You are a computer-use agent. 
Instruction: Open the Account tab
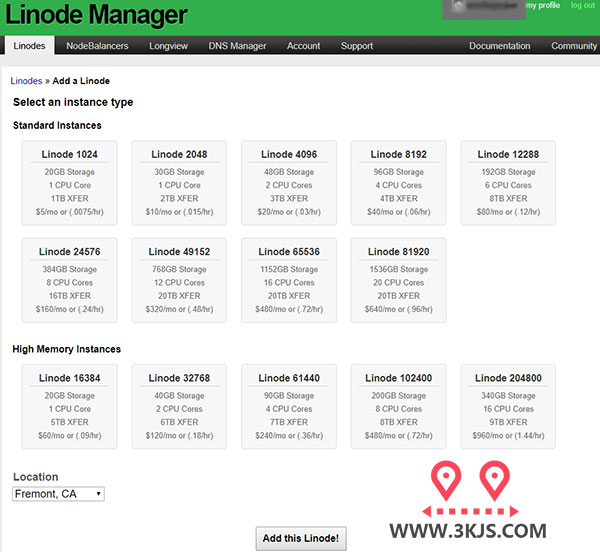(x=303, y=46)
